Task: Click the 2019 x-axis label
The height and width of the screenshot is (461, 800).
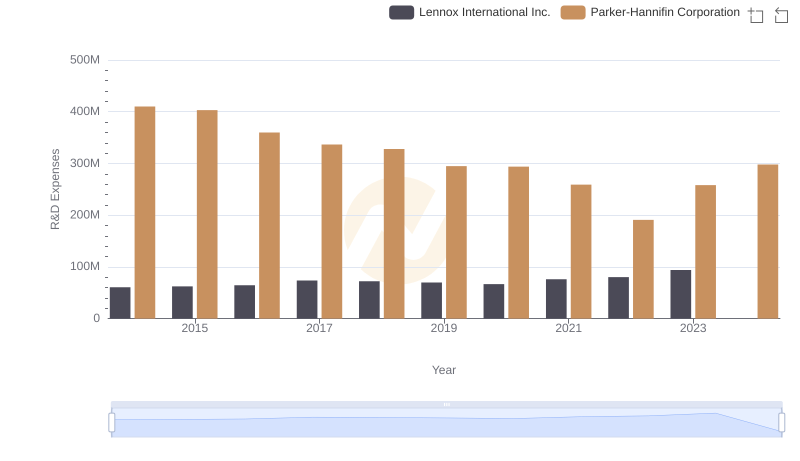Action: point(443,328)
